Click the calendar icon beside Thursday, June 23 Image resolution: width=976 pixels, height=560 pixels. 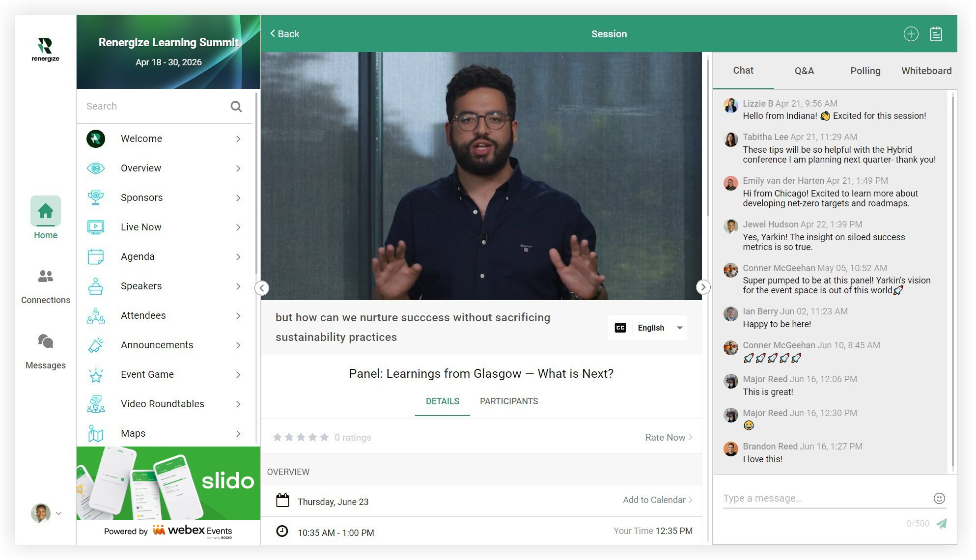(x=282, y=501)
